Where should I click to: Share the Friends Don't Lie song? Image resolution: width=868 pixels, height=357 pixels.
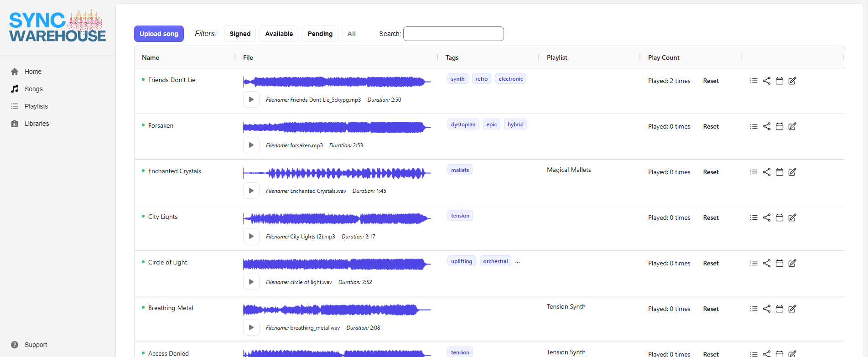click(767, 81)
